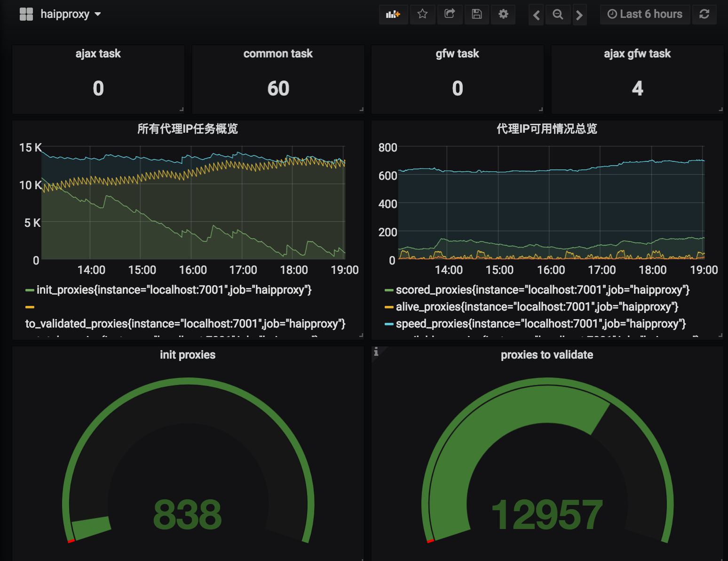
Task: Click the init proxies gauge value 838
Action: pyautogui.click(x=187, y=515)
